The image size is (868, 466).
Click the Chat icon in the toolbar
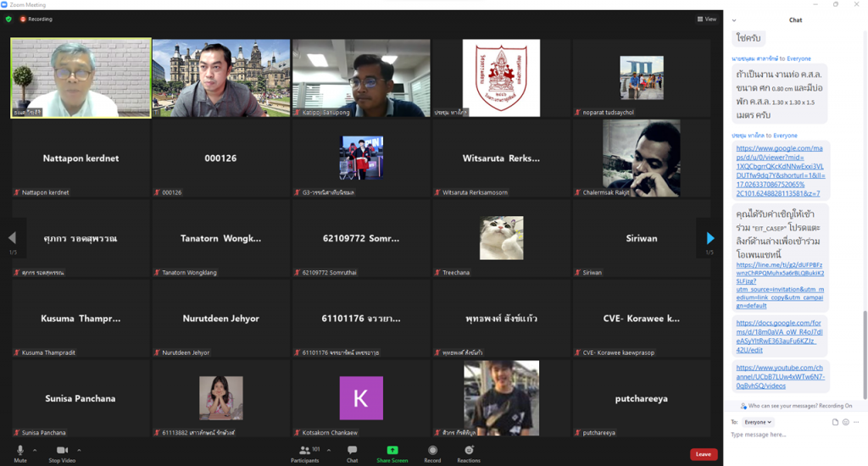(352, 453)
